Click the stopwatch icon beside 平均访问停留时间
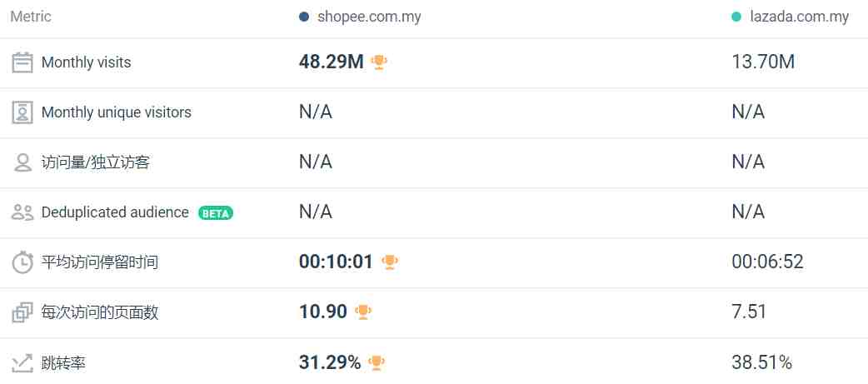Screen dimensions: 868x384 [x=22, y=262]
